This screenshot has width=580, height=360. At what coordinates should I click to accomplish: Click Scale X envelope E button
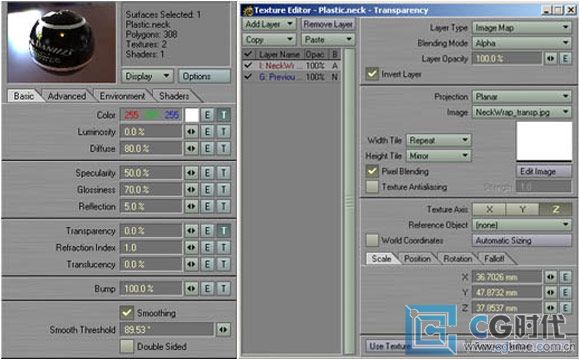(565, 277)
